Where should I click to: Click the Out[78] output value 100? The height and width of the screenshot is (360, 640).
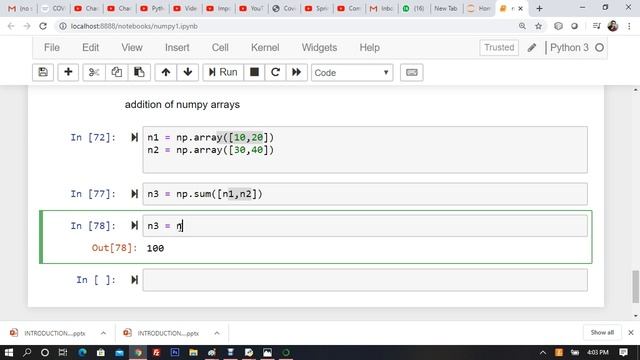(155, 248)
